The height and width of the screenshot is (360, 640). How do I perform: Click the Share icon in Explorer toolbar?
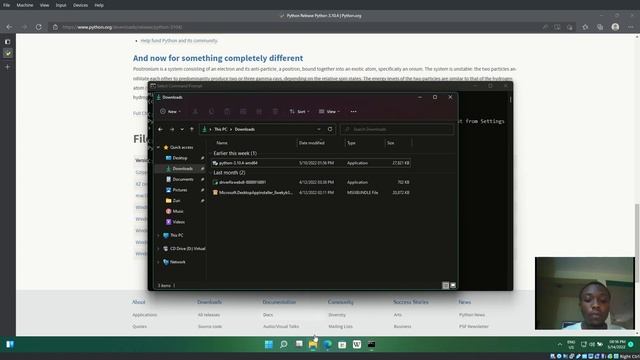pyautogui.click(x=259, y=111)
